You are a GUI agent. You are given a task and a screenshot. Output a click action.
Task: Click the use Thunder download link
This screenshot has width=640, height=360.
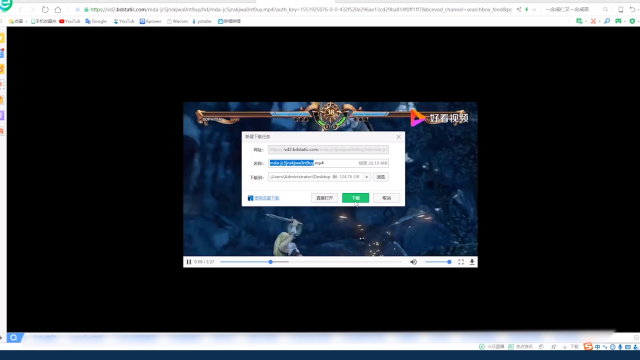tap(264, 198)
